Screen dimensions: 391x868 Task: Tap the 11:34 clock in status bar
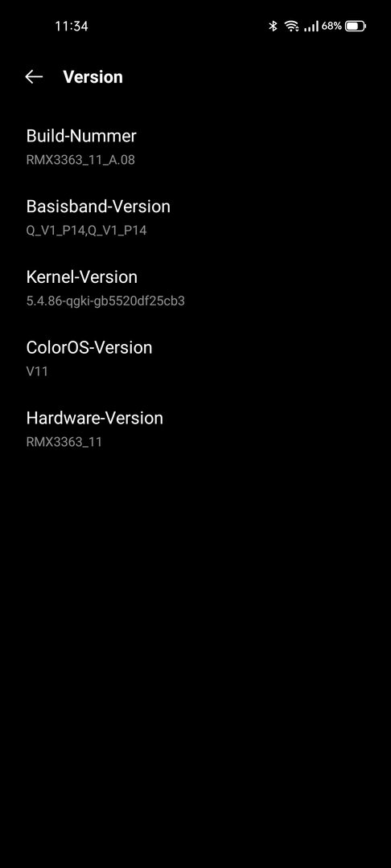coord(72,26)
